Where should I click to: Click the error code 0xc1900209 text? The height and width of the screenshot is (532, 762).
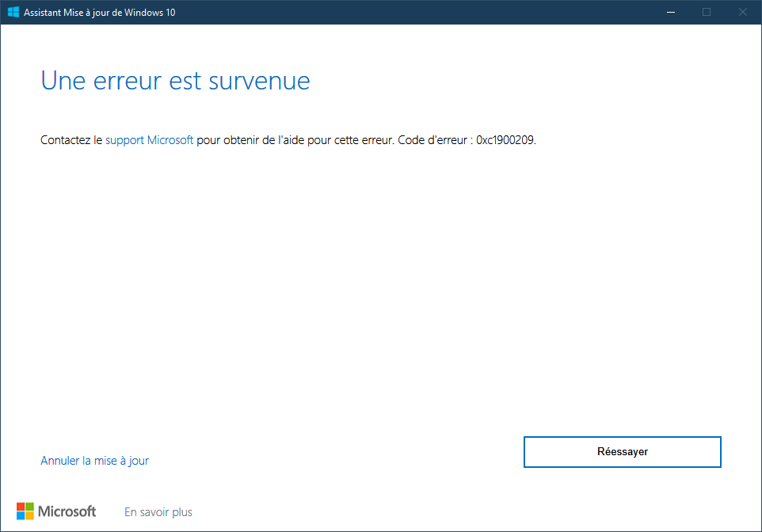tap(505, 140)
